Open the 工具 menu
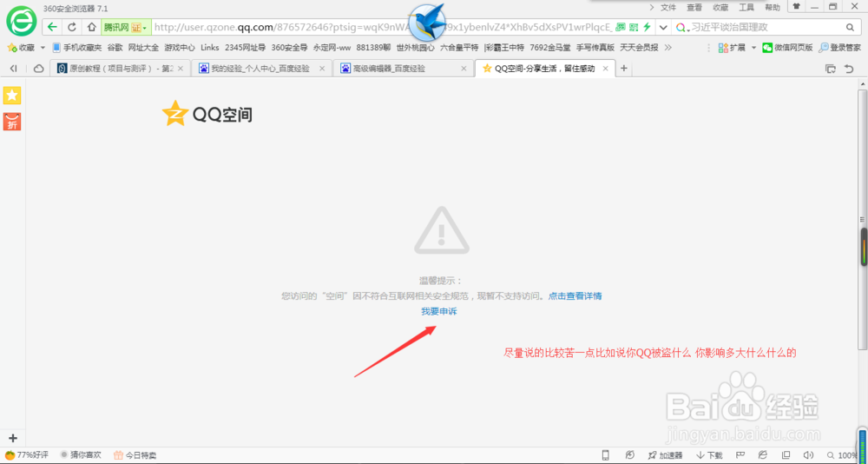868x464 pixels. 746,7
